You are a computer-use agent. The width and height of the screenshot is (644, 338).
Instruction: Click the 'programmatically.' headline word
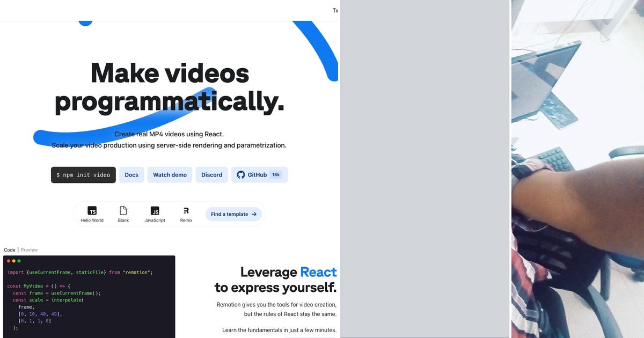(x=170, y=102)
